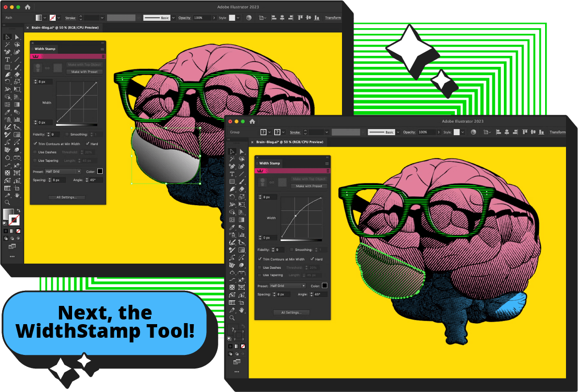Image resolution: width=578 pixels, height=392 pixels.
Task: Enable the Use Dashes checkbox
Action: pos(259,267)
